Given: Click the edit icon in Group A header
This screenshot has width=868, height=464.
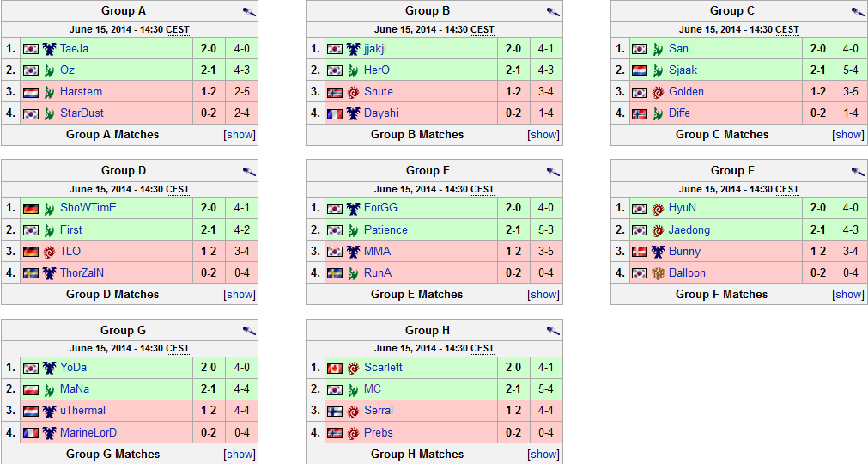Looking at the screenshot, I should pos(249,12).
